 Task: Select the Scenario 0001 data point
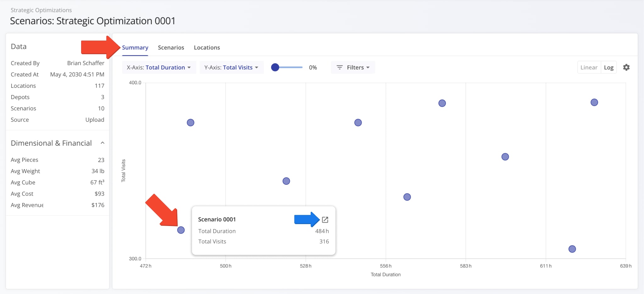click(181, 230)
